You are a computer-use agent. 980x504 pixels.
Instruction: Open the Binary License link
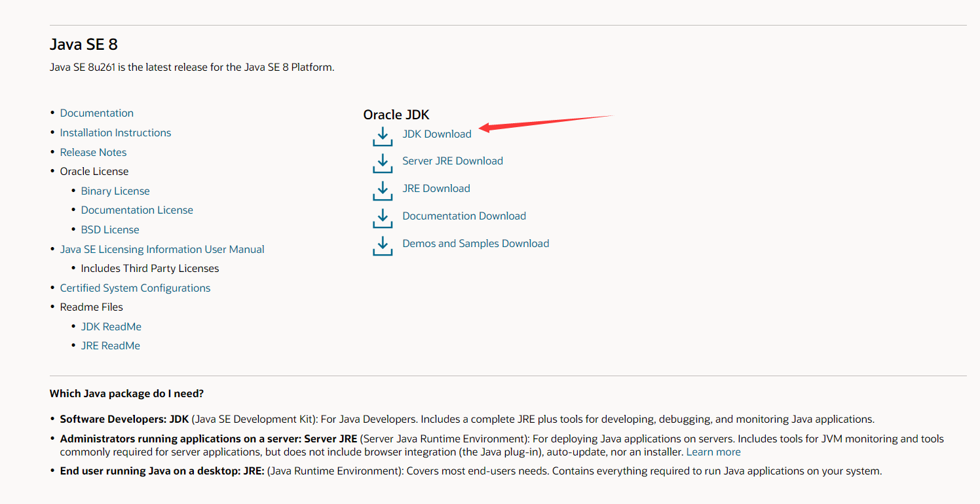[x=115, y=191]
